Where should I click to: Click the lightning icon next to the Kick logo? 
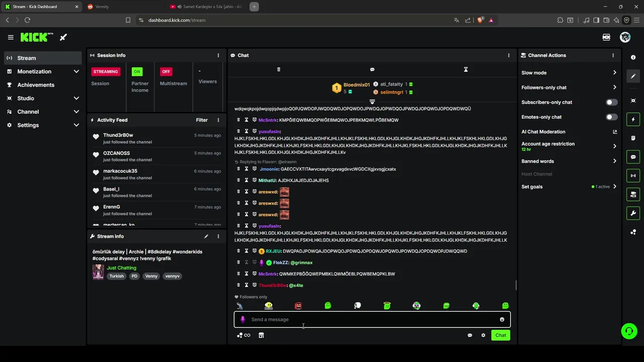(63, 37)
